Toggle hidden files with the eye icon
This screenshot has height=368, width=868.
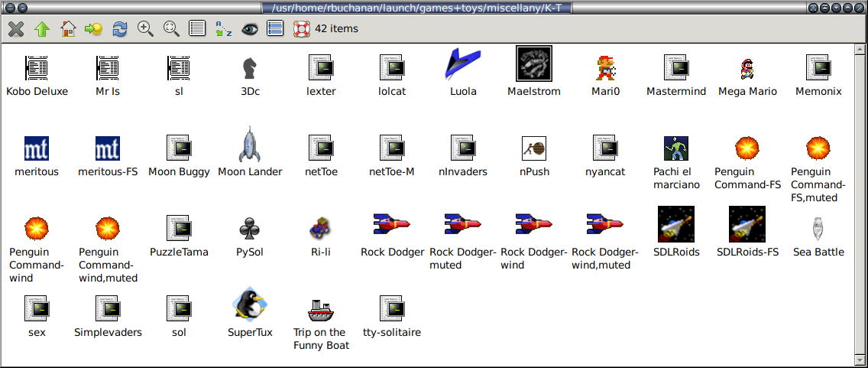pyautogui.click(x=249, y=28)
